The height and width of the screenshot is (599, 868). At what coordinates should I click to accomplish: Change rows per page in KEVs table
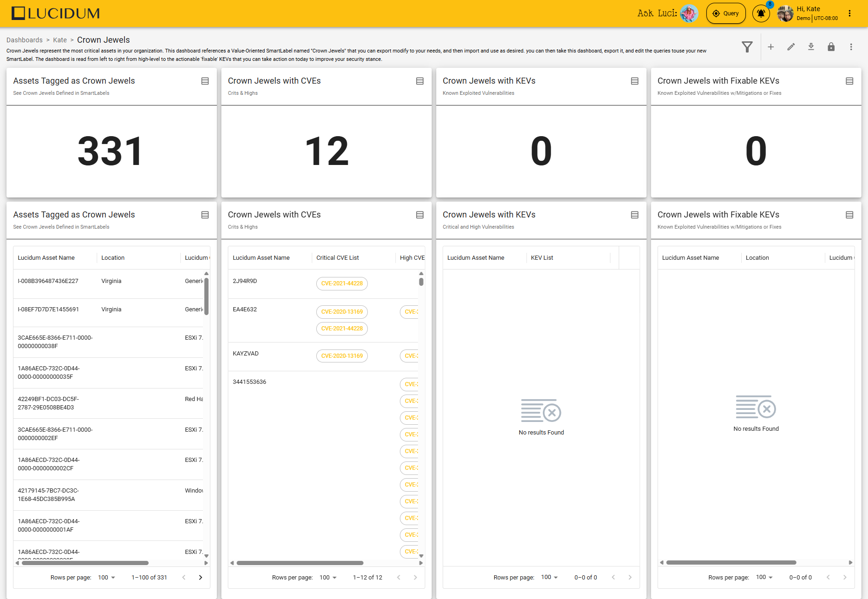coord(549,577)
